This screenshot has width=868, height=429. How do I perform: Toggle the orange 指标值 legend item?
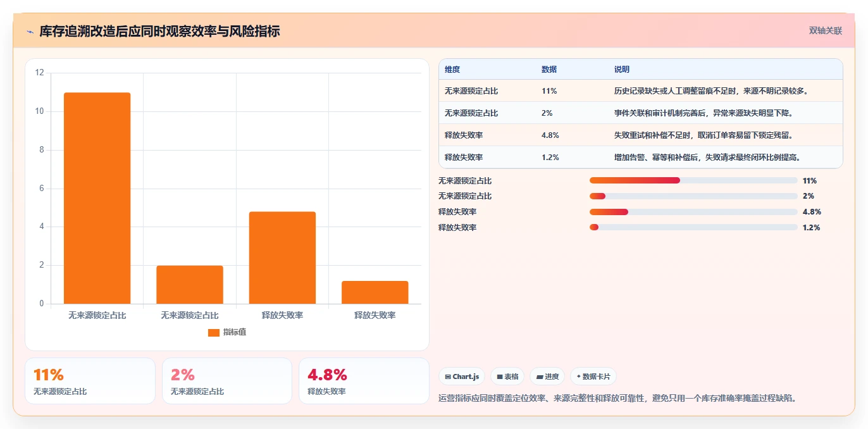tap(227, 332)
